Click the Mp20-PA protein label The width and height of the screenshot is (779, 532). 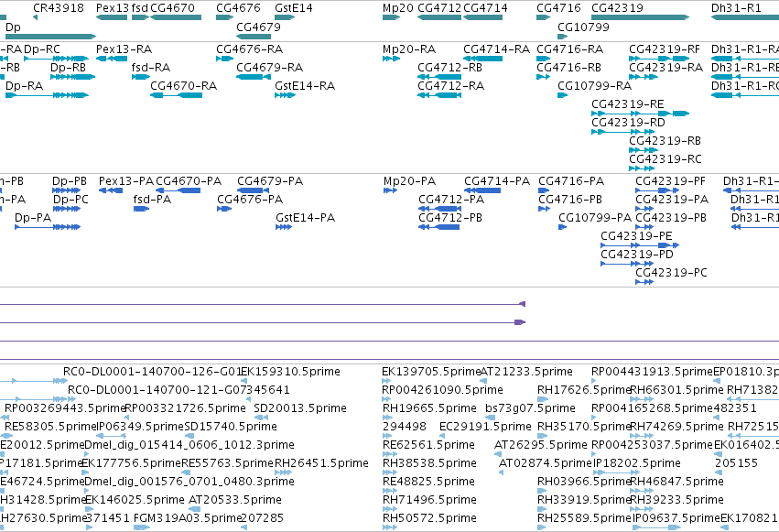pyautogui.click(x=409, y=181)
